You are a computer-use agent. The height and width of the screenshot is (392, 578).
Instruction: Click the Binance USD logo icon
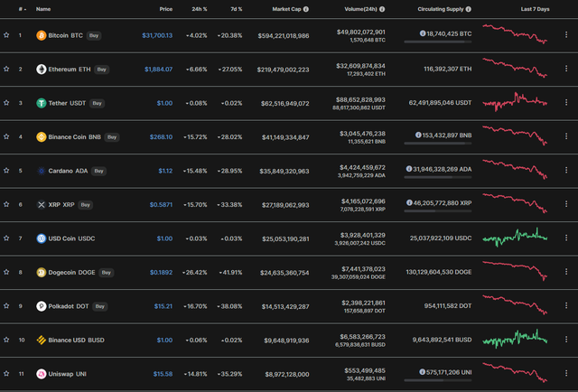42,340
